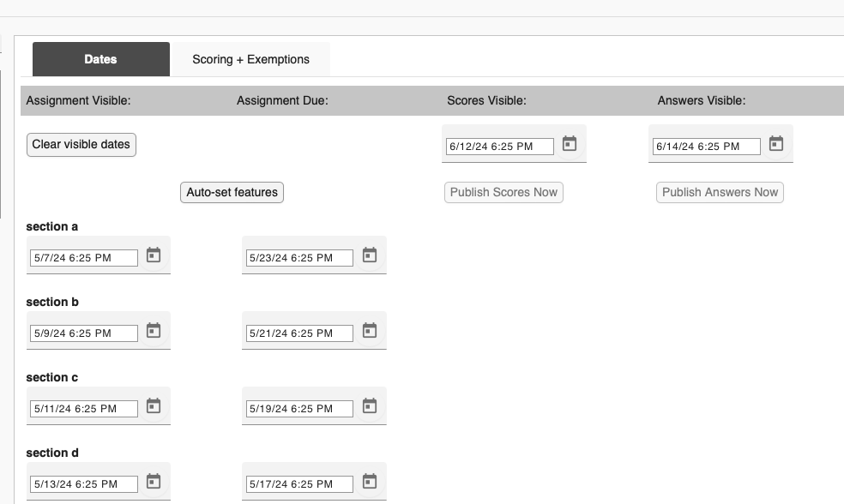Open calendar picker for Scores Visible date
The height and width of the screenshot is (504, 844).
coord(570,144)
